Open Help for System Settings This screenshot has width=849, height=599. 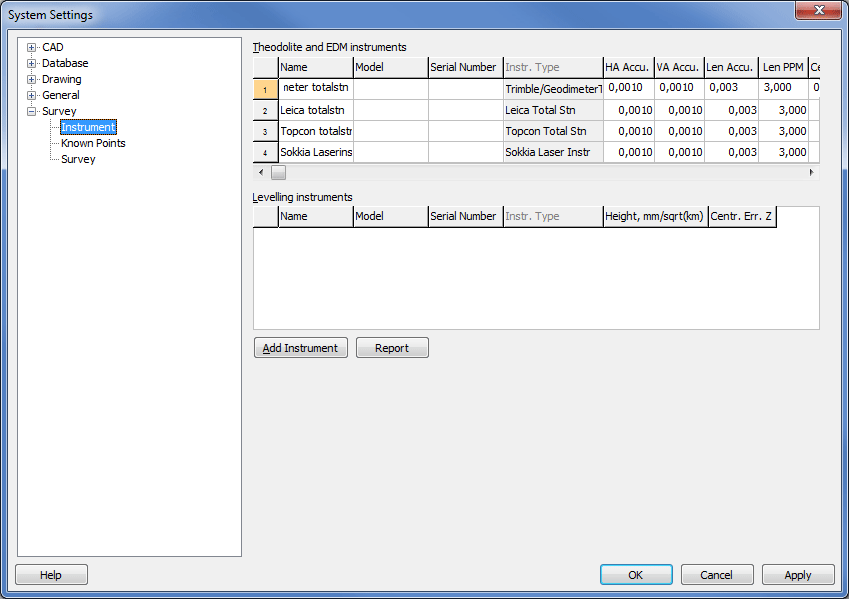pyautogui.click(x=51, y=575)
